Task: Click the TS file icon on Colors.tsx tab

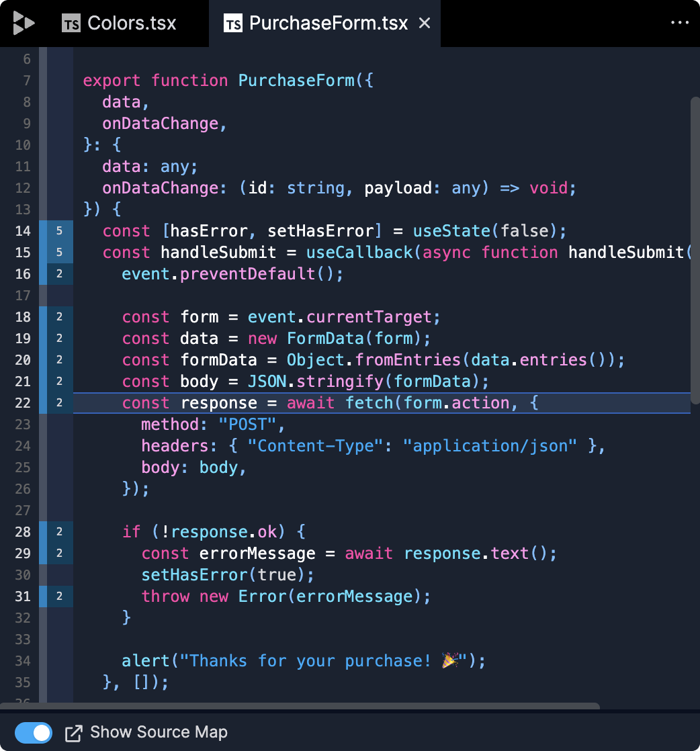Action: tap(71, 24)
